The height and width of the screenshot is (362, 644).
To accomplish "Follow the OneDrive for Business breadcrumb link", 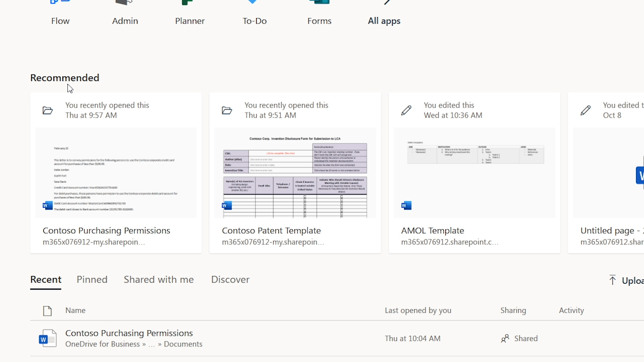I will coord(103,344).
